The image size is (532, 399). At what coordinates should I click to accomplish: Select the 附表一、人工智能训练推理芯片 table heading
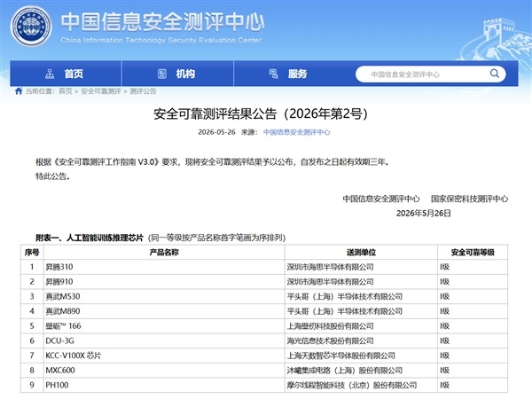[x=90, y=238]
